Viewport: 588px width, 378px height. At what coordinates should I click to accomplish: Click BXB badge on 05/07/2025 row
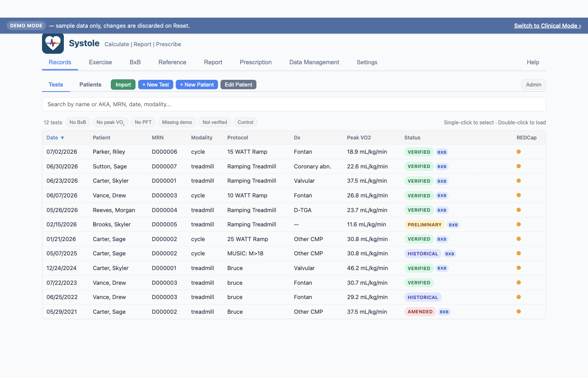click(x=450, y=254)
